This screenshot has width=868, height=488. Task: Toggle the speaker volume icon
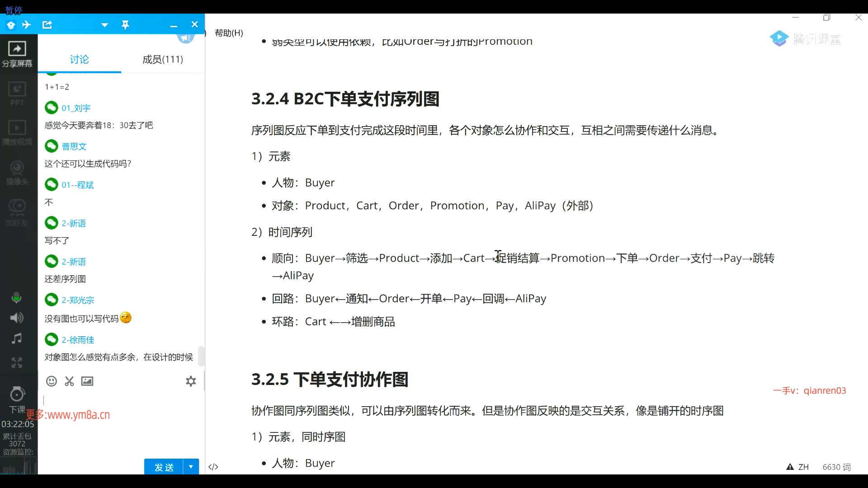[17, 318]
